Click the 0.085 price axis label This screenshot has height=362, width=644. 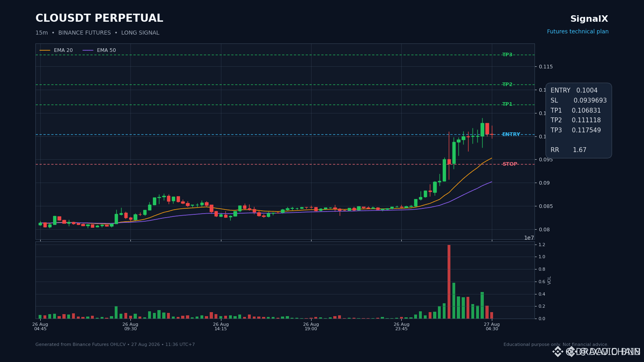pyautogui.click(x=546, y=206)
